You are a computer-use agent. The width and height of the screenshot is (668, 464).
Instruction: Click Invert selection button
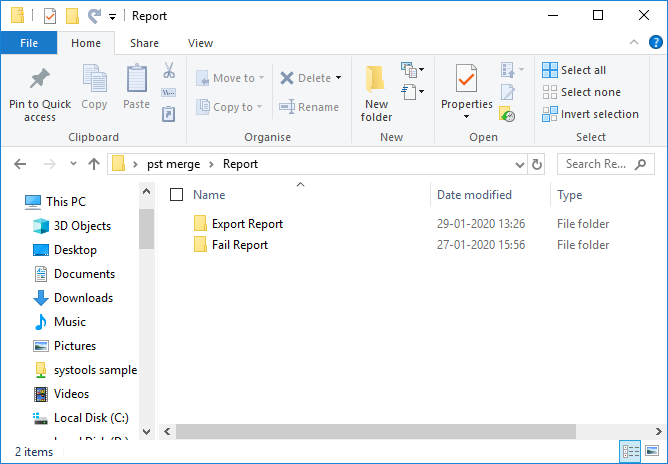click(x=590, y=114)
